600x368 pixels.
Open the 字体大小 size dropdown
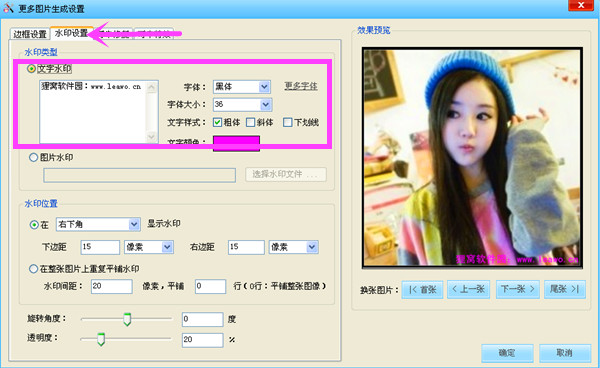point(266,104)
